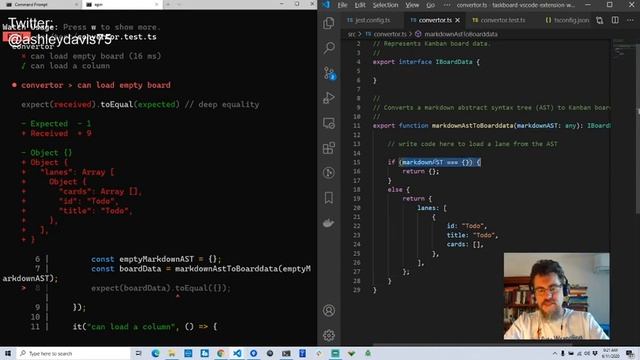
Task: Open the Bookmarks view in the activity bar
Action: tap(329, 198)
